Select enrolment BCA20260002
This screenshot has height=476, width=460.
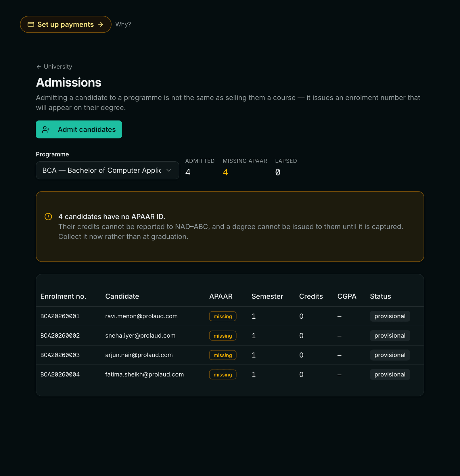pyautogui.click(x=60, y=336)
